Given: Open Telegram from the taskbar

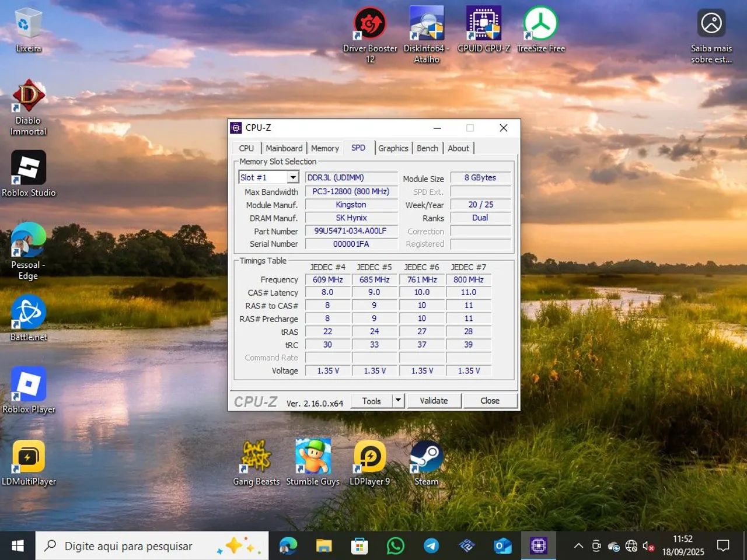Looking at the screenshot, I should point(431,545).
